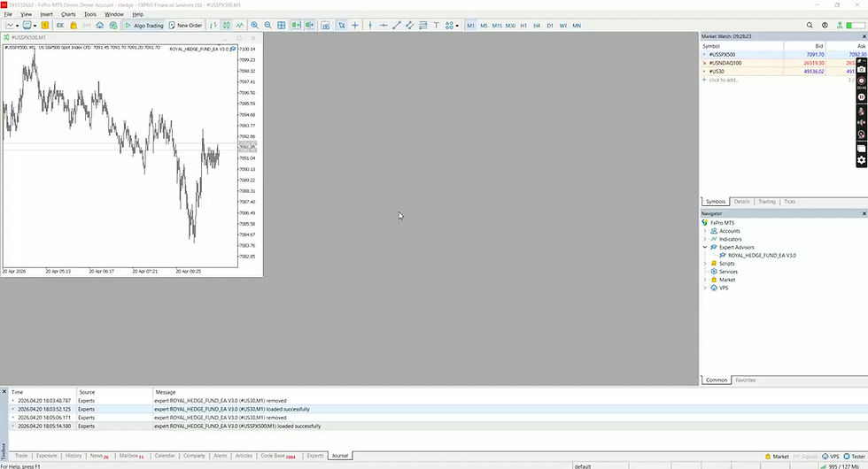Open the File menu
This screenshot has height=469, width=868.
click(8, 14)
